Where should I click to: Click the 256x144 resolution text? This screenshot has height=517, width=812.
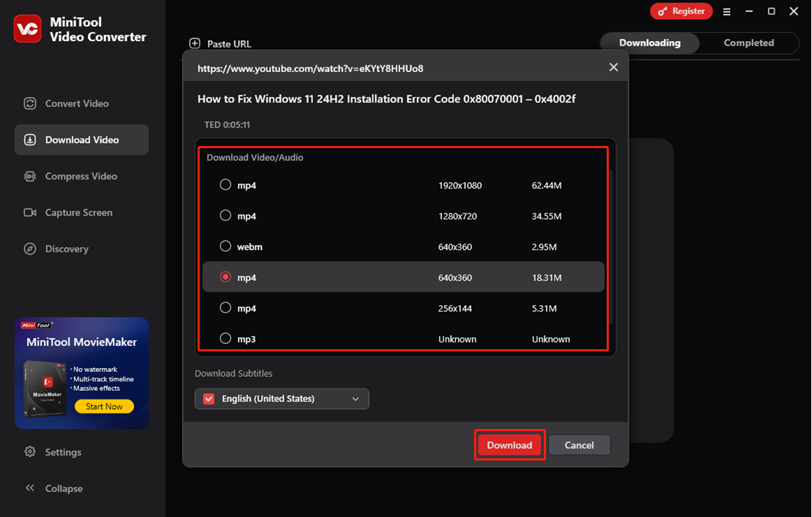[x=454, y=308]
